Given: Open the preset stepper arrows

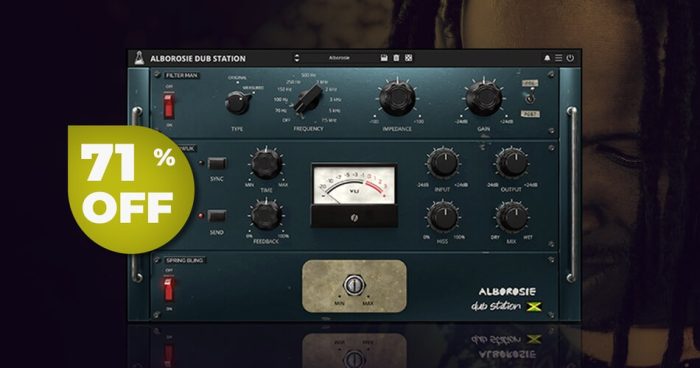Looking at the screenshot, I should pyautogui.click(x=296, y=58).
